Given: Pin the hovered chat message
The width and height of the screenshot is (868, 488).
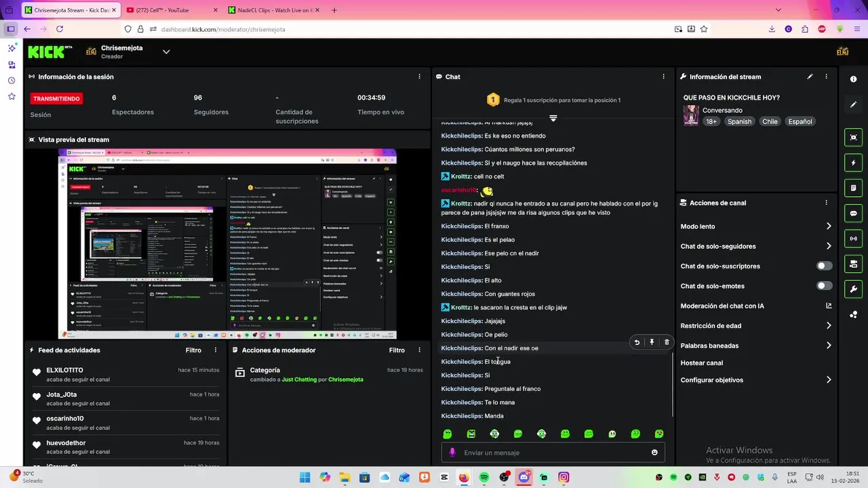Looking at the screenshot, I should 652,342.
